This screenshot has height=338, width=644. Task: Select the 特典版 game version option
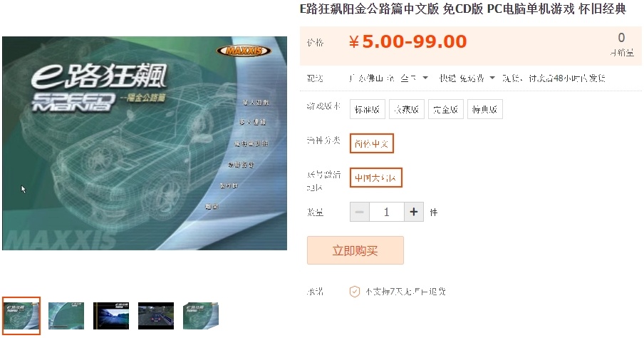click(x=484, y=109)
